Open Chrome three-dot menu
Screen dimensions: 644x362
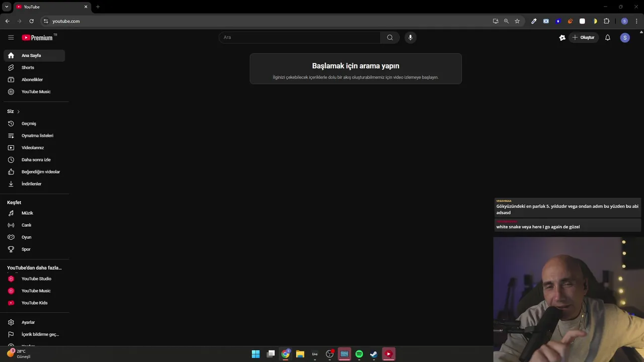click(636, 21)
